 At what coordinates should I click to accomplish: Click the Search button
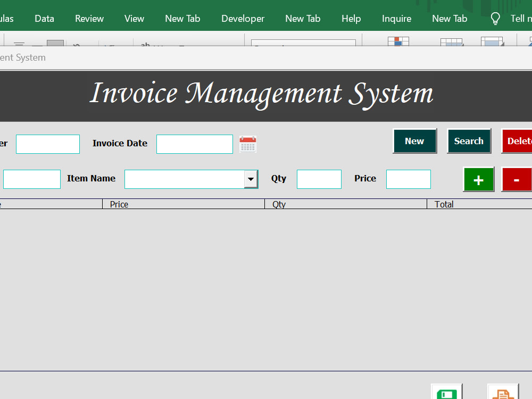coord(469,141)
